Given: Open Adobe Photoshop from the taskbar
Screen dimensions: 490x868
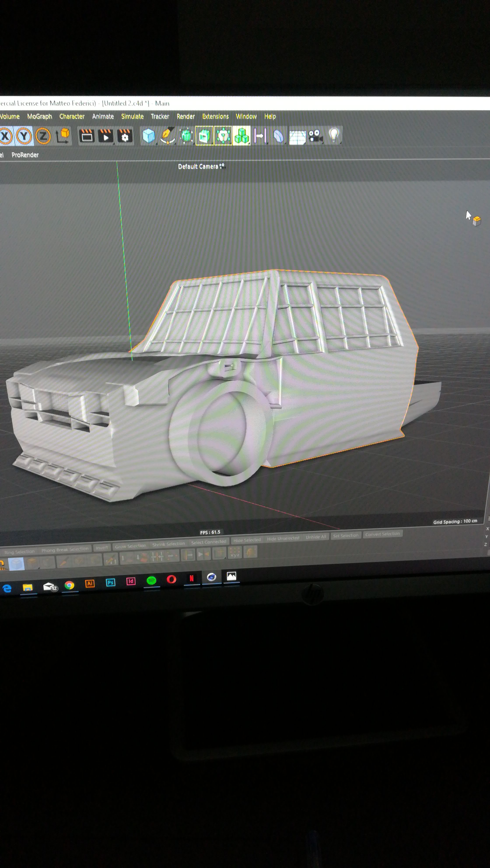Looking at the screenshot, I should pos(110,582).
